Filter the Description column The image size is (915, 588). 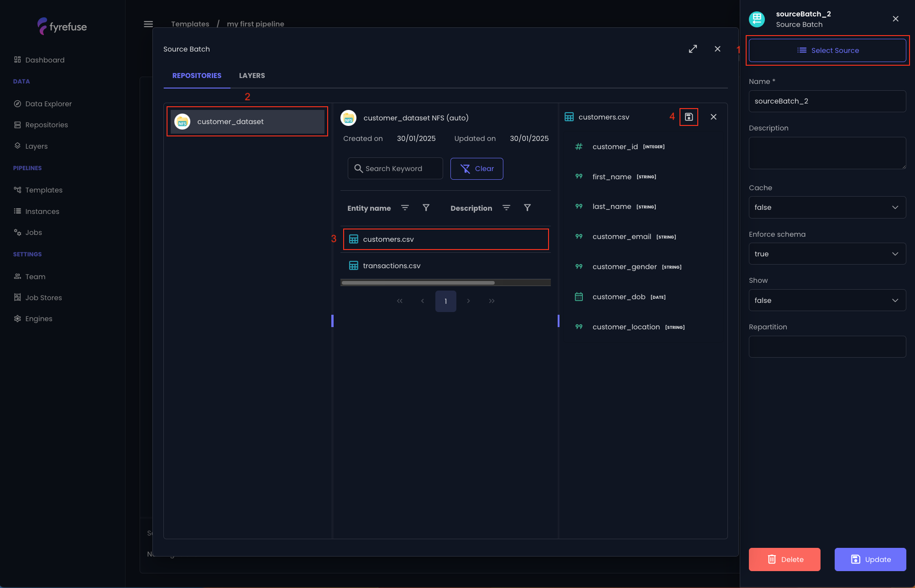pos(527,208)
